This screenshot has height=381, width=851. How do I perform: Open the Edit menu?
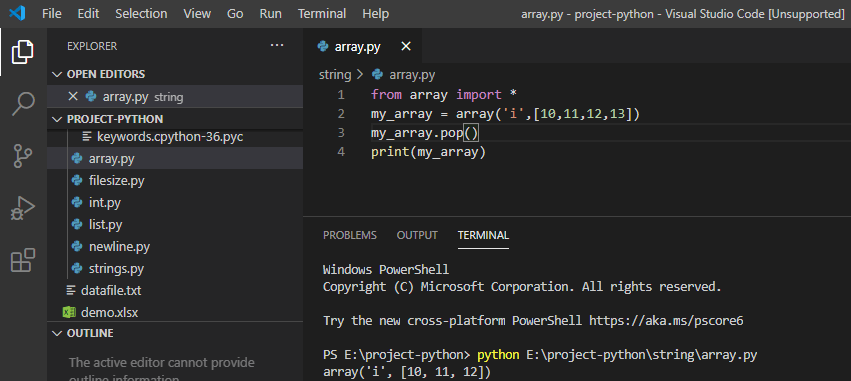tap(88, 14)
